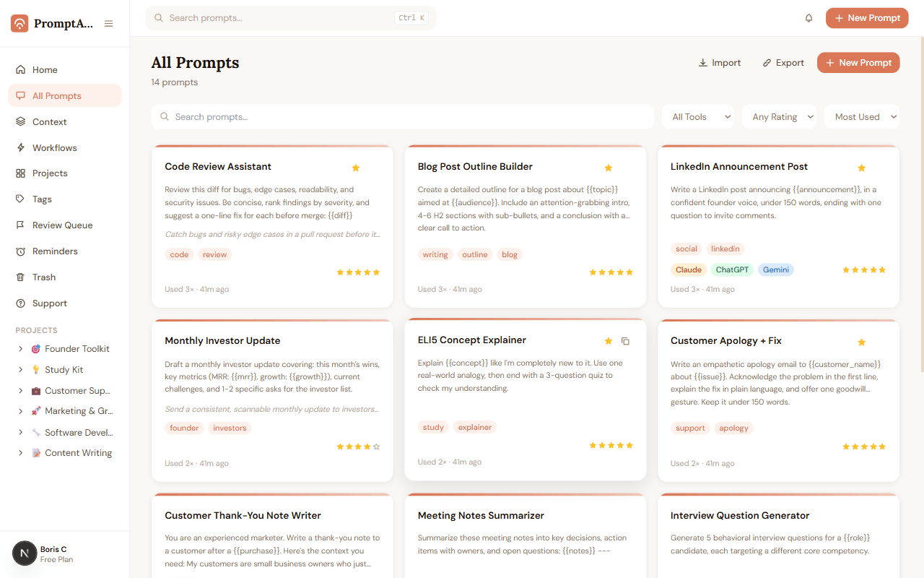Viewport: 924px width, 578px height.
Task: Click magnifier icon in top search bar
Action: (159, 18)
